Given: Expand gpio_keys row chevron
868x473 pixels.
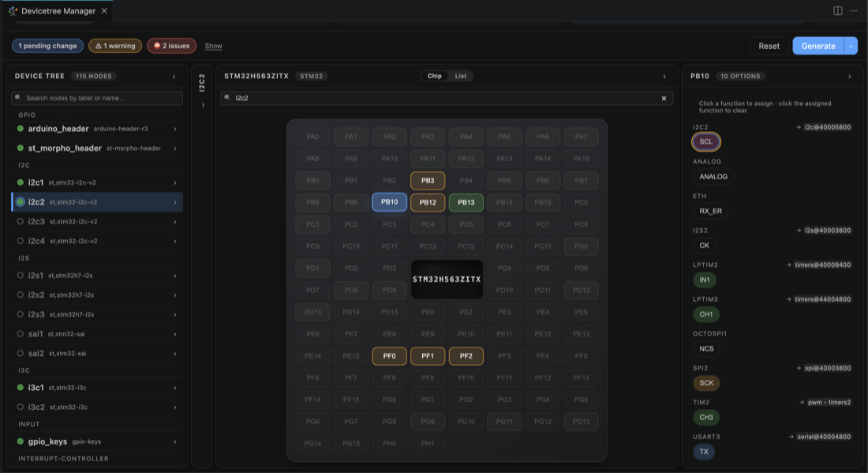Looking at the screenshot, I should click(x=175, y=442).
